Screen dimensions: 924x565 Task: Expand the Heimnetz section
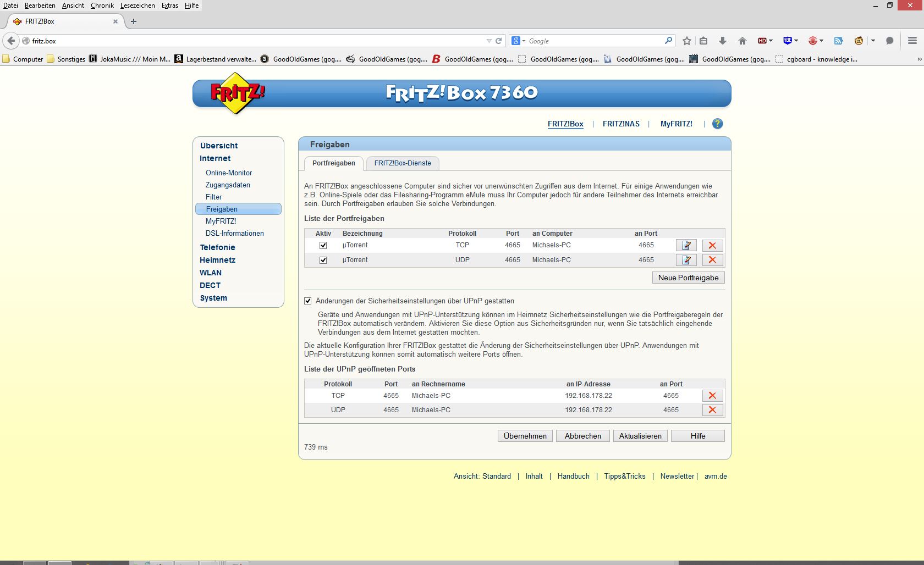(x=218, y=260)
